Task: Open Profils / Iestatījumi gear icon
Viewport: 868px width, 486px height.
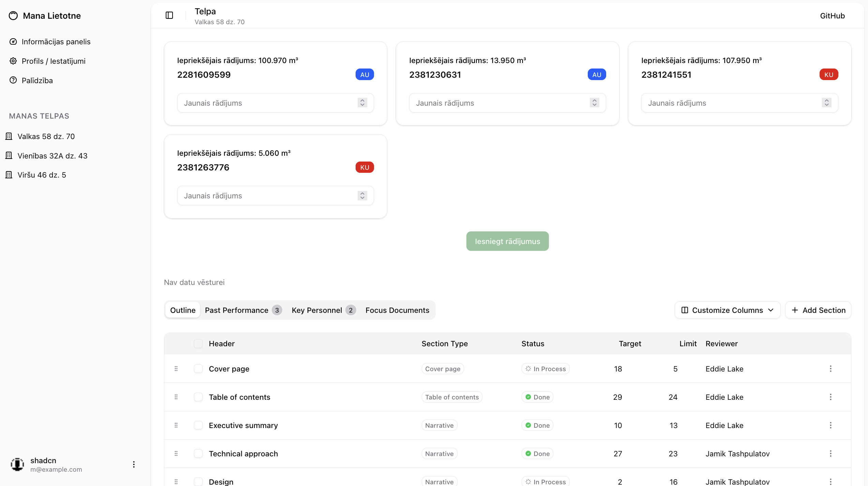Action: 13,61
